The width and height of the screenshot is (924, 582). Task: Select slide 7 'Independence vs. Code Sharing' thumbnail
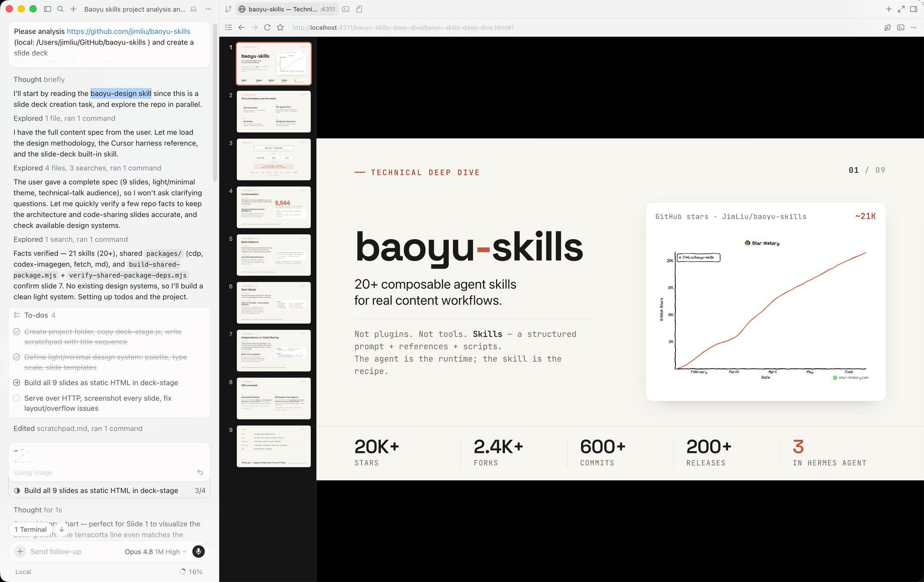coord(273,351)
